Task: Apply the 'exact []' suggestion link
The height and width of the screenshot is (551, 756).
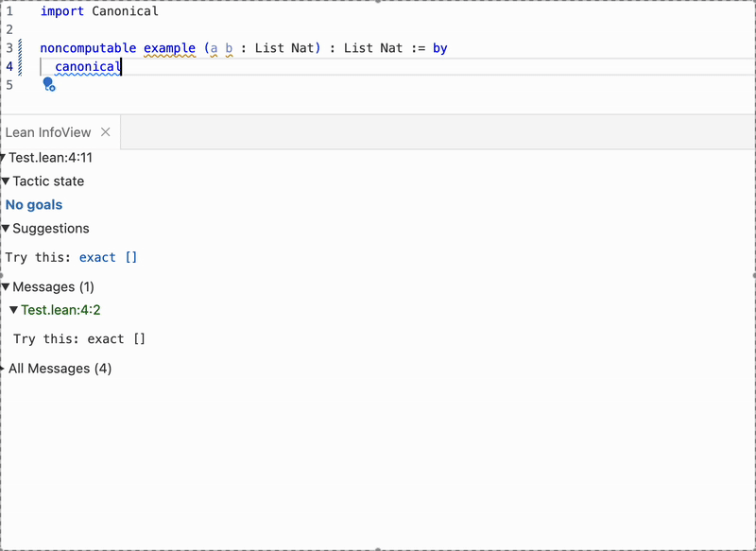Action: pos(108,257)
